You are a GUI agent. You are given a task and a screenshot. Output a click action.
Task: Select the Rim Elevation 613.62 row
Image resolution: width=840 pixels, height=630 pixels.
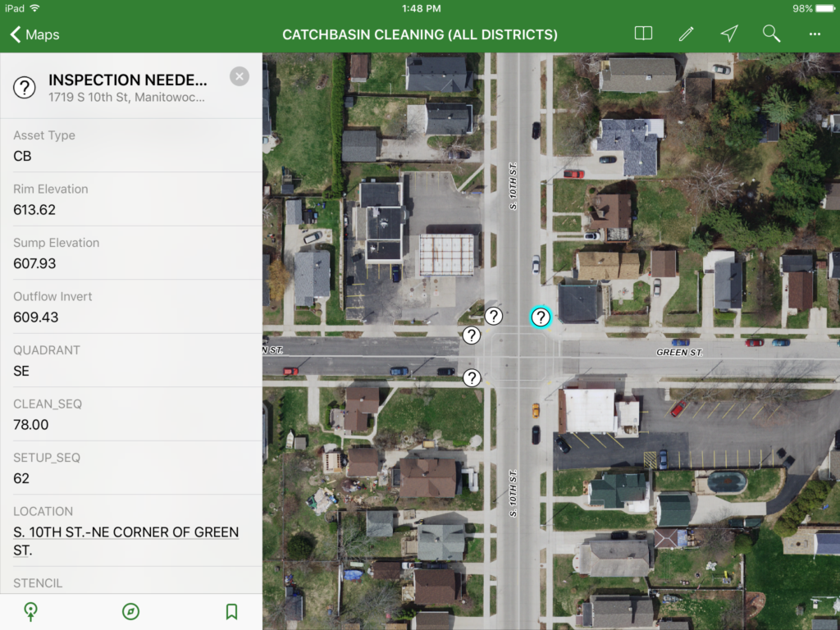(x=131, y=199)
